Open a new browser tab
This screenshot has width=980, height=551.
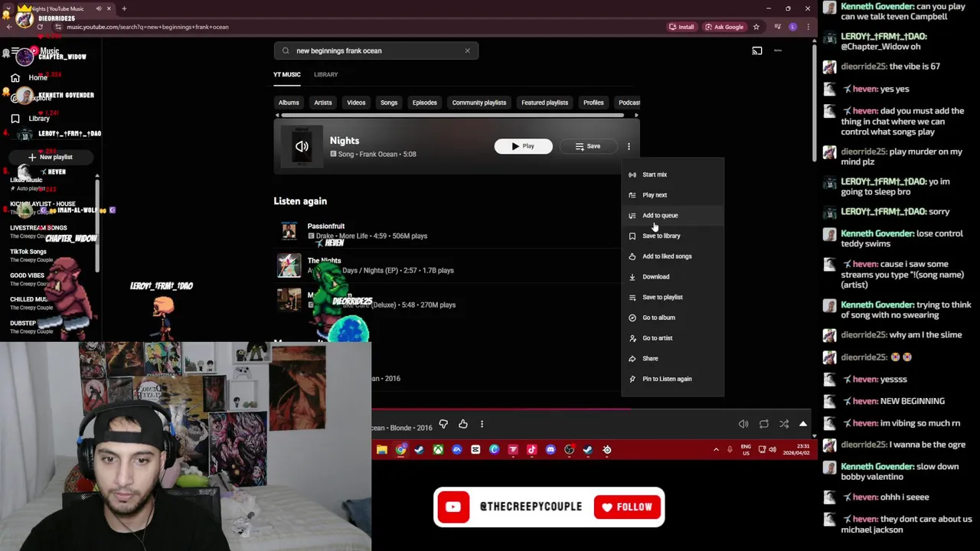click(124, 8)
